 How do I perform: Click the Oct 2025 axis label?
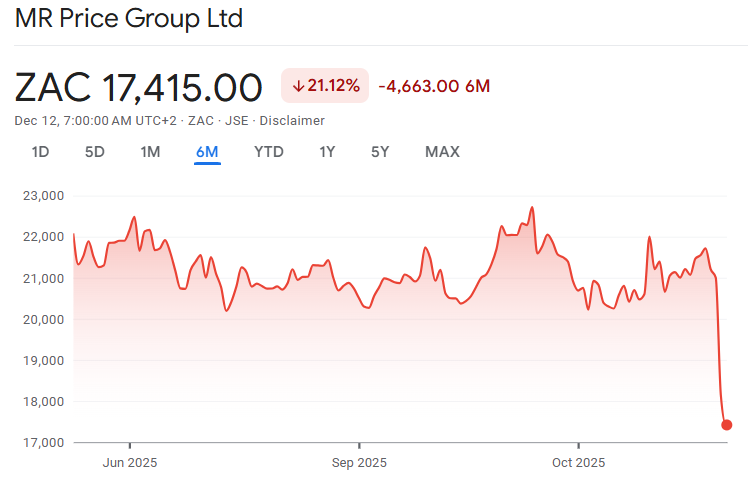[x=579, y=462]
